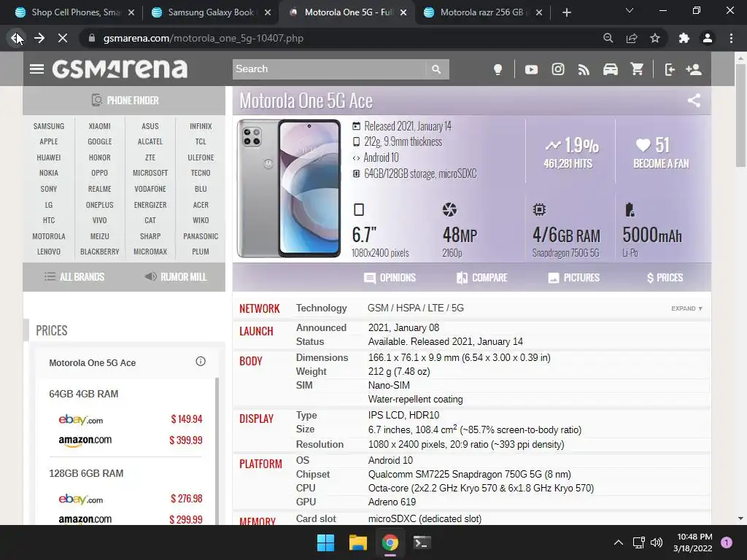The image size is (747, 560).
Task: Open File Explorer from taskbar
Action: (357, 542)
